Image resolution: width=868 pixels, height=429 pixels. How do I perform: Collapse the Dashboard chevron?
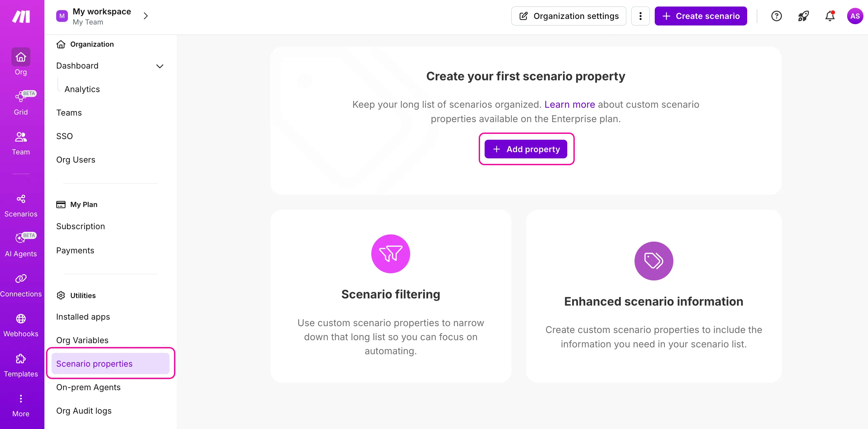[160, 66]
